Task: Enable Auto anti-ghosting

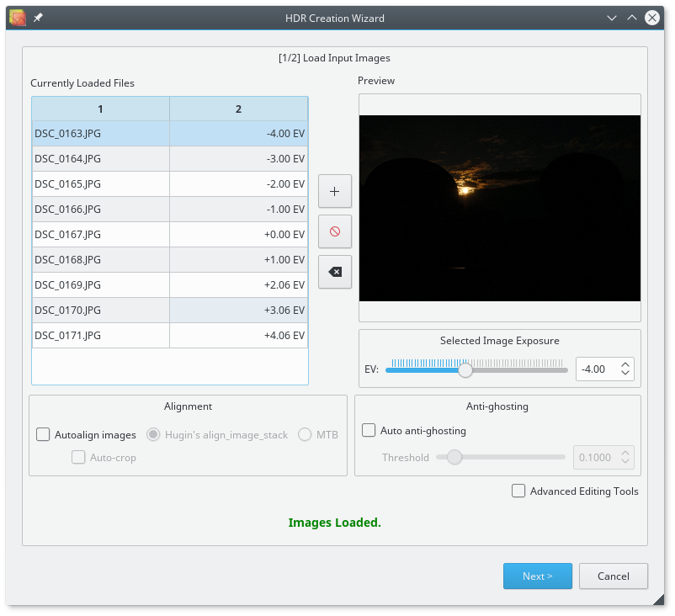Action: point(369,430)
